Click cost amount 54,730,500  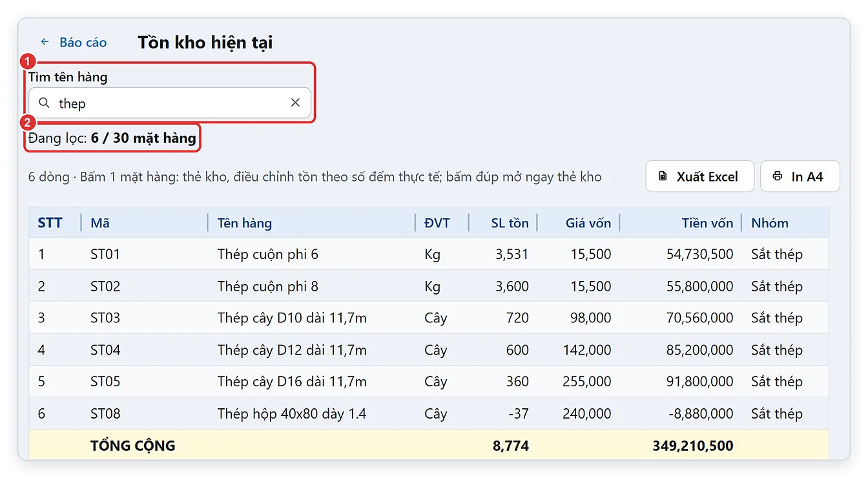700,255
